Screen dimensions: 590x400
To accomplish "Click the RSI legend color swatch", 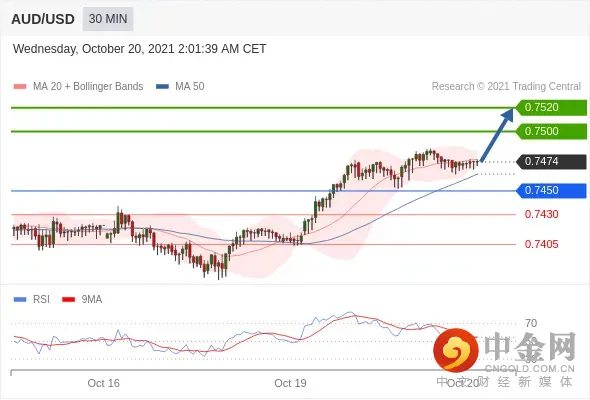I will pos(20,300).
